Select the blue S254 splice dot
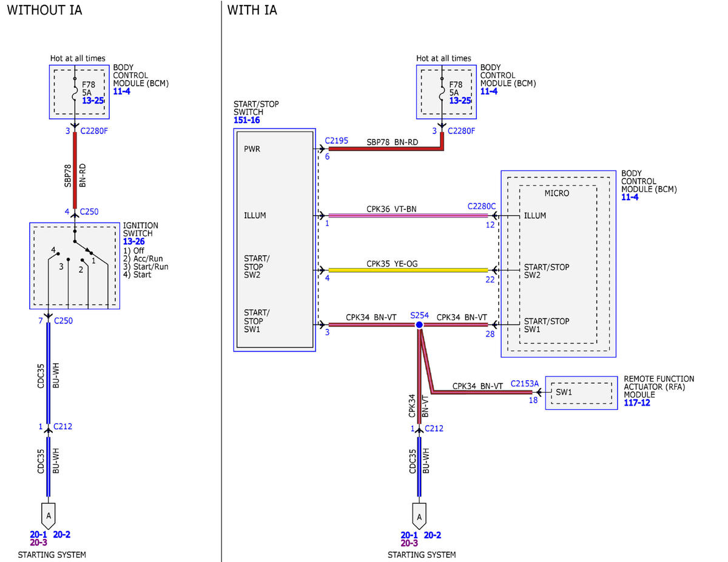 point(419,325)
